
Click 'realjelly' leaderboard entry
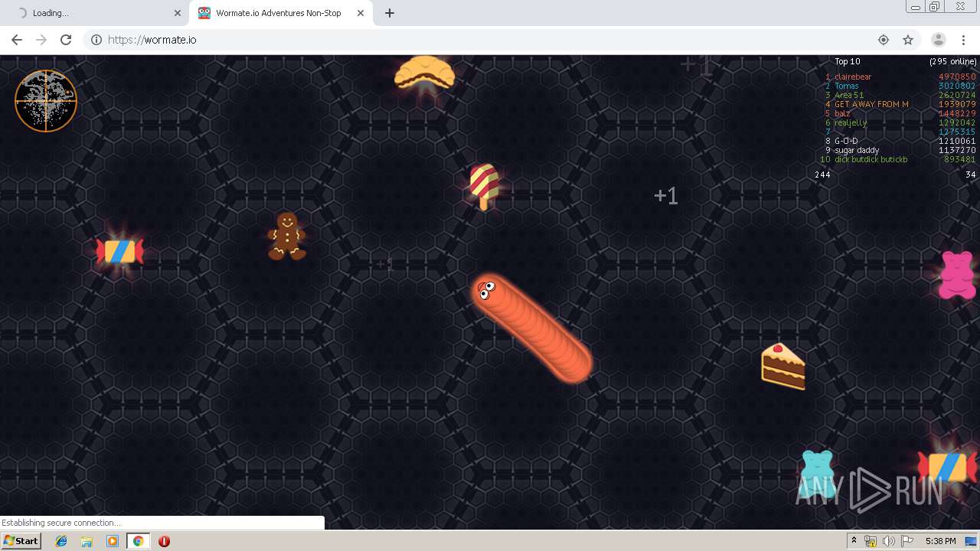(x=851, y=122)
